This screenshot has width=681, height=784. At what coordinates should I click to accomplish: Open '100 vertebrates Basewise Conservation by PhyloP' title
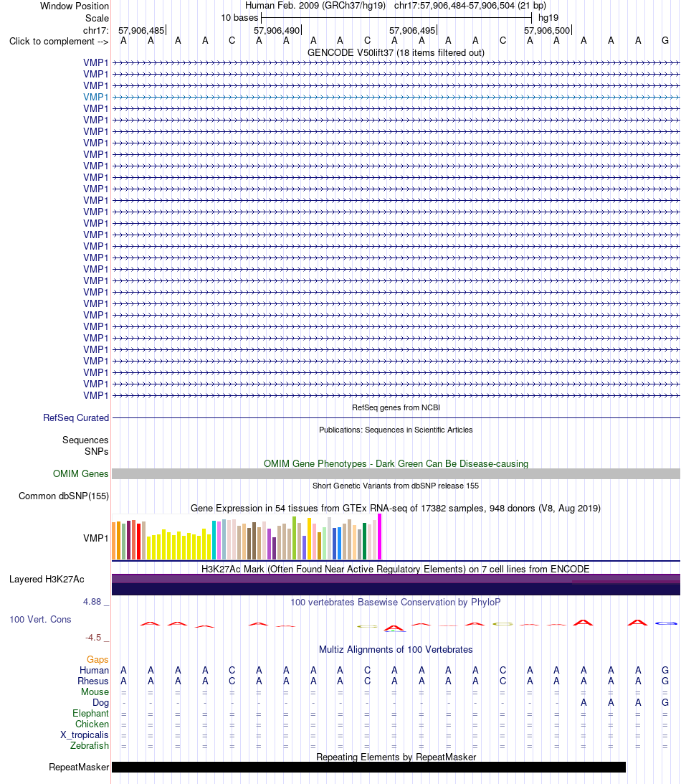coord(396,602)
